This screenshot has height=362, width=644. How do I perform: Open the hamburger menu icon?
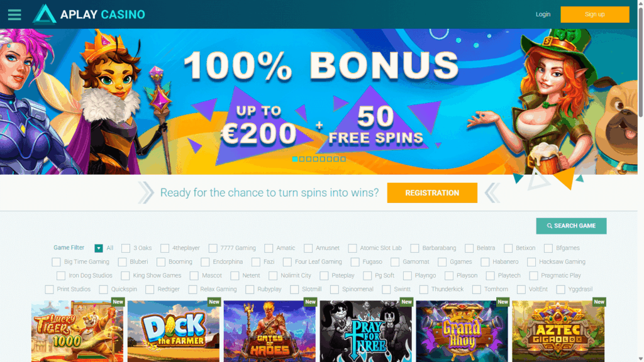(x=14, y=15)
